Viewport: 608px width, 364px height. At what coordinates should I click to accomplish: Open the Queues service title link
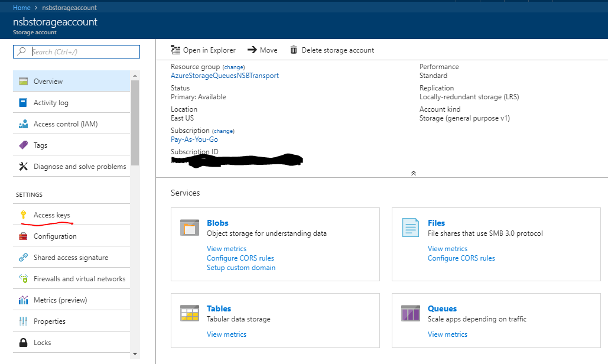tap(442, 308)
